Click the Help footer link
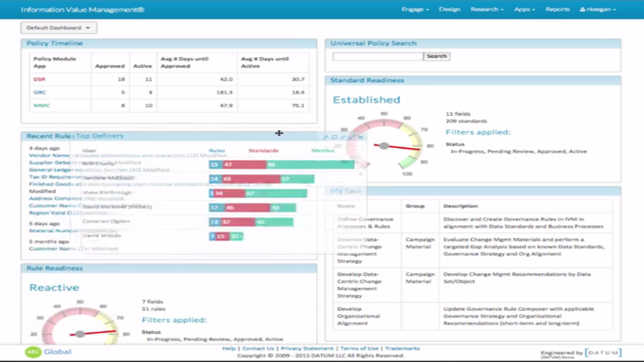Viewport: 644px width, 362px height. pyautogui.click(x=229, y=348)
